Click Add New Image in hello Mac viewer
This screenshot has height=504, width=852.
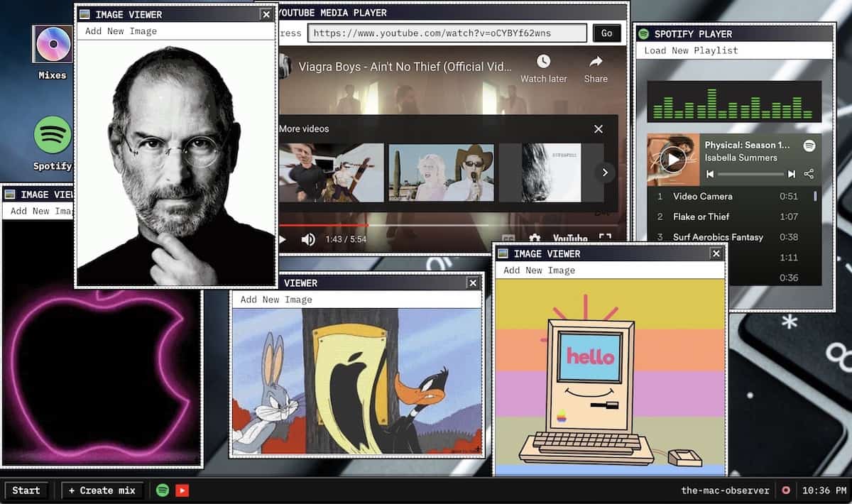point(539,270)
